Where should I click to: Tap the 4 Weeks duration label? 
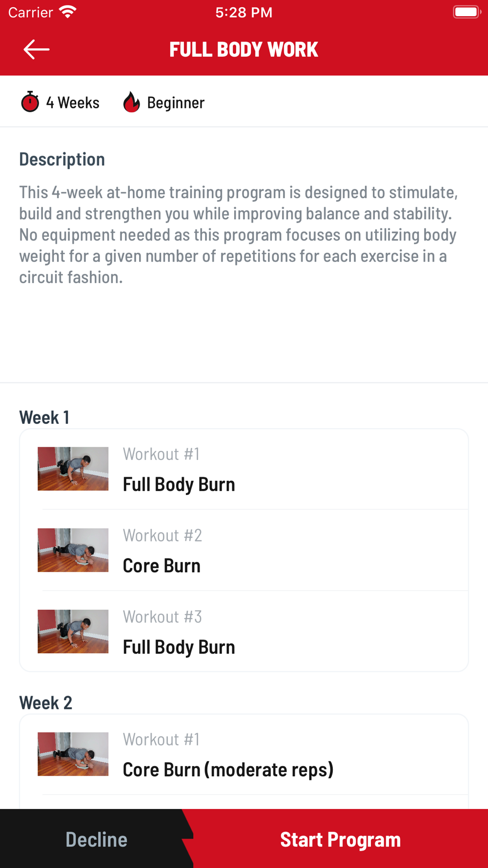pyautogui.click(x=73, y=103)
